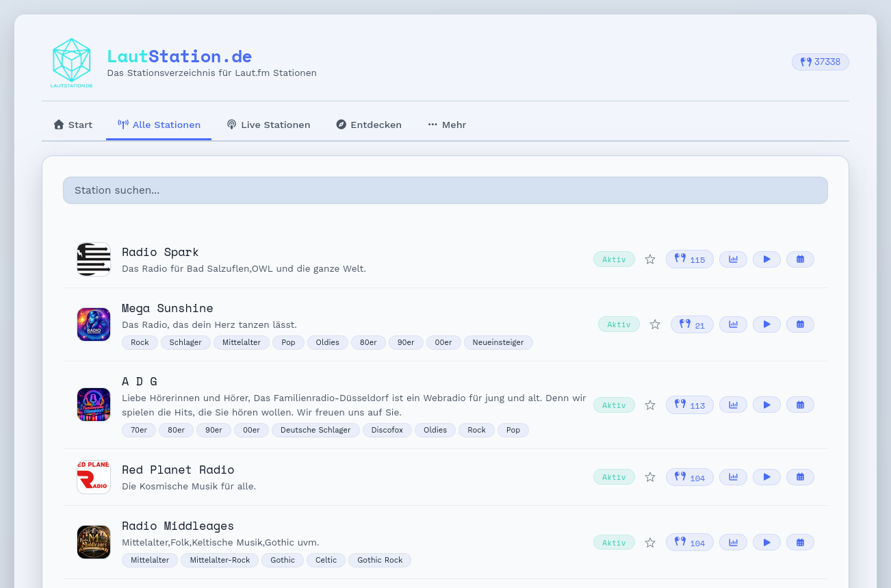Select the Neueinsteiger tag
This screenshot has width=891, height=588.
coord(498,342)
